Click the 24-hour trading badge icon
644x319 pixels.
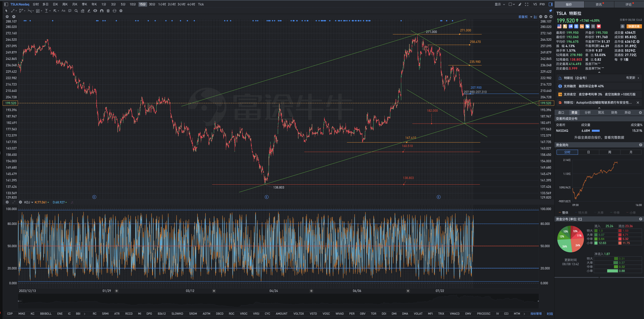click(570, 26)
